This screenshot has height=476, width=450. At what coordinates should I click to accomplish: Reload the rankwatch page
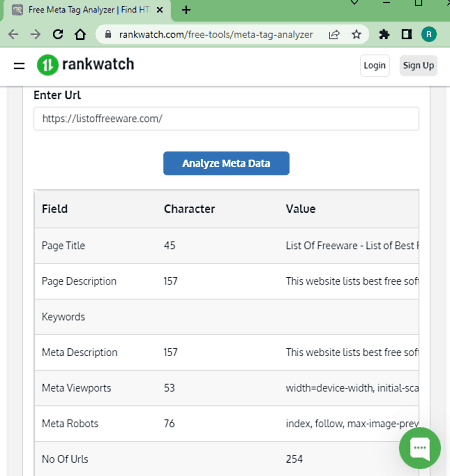(x=58, y=34)
